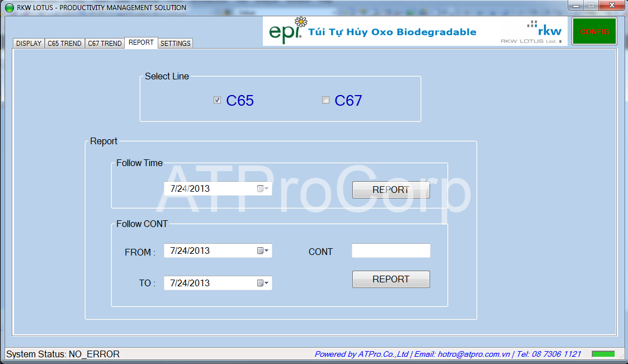Check the C67 line checkbox
Viewport: 628px width, 364px height.
pyautogui.click(x=325, y=100)
